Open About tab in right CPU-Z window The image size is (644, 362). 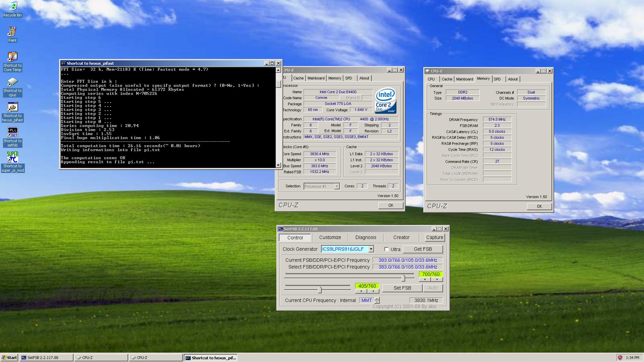pyautogui.click(x=513, y=79)
